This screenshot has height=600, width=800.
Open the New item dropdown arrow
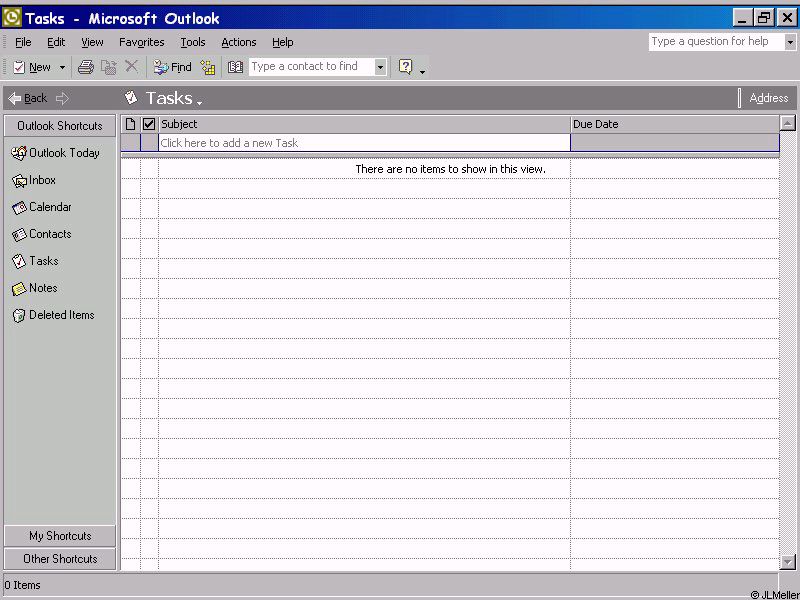coord(62,67)
